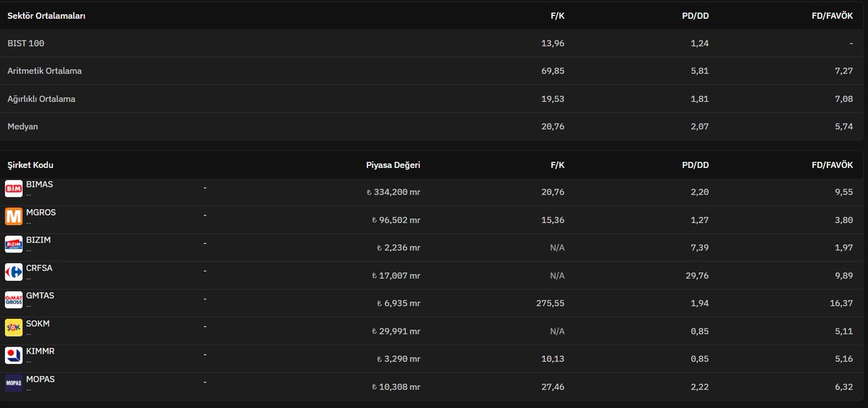Open the MGROS ticker link
Image resolution: width=868 pixels, height=408 pixels.
pyautogui.click(x=41, y=213)
